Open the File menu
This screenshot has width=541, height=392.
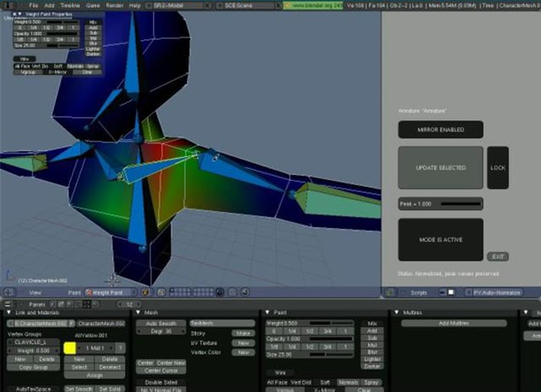34,5
